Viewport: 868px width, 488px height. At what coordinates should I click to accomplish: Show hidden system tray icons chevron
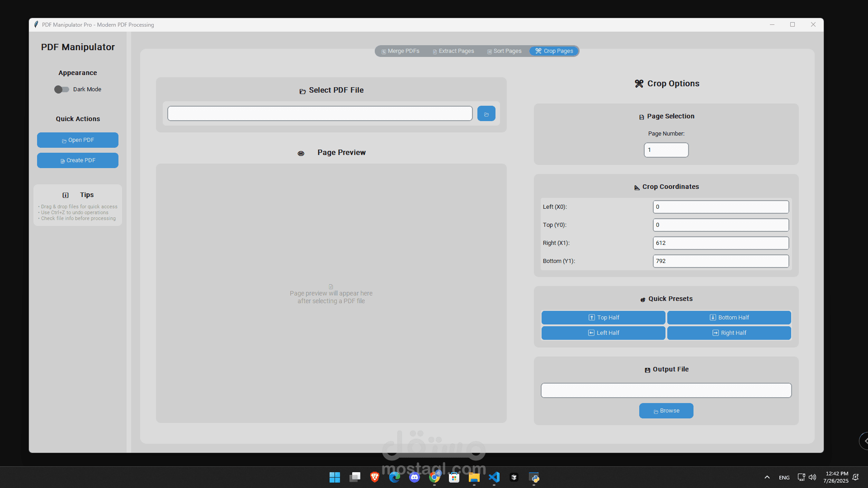(767, 477)
